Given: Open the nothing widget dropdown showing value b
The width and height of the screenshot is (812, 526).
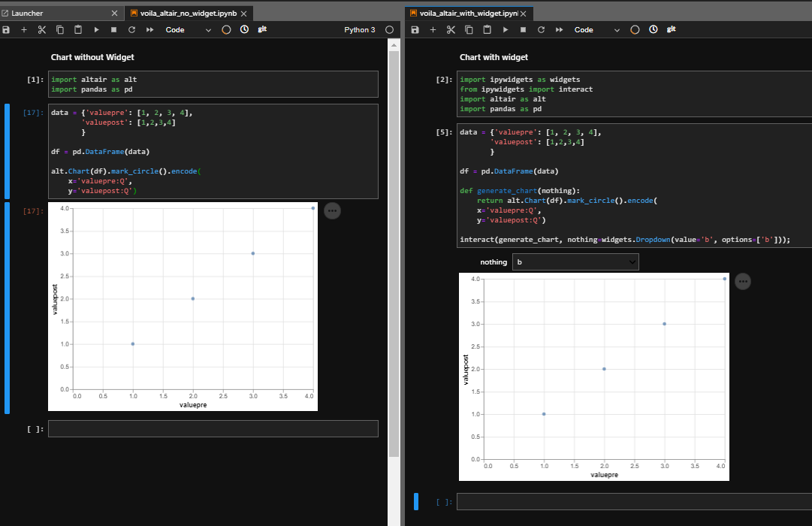Looking at the screenshot, I should pyautogui.click(x=575, y=261).
